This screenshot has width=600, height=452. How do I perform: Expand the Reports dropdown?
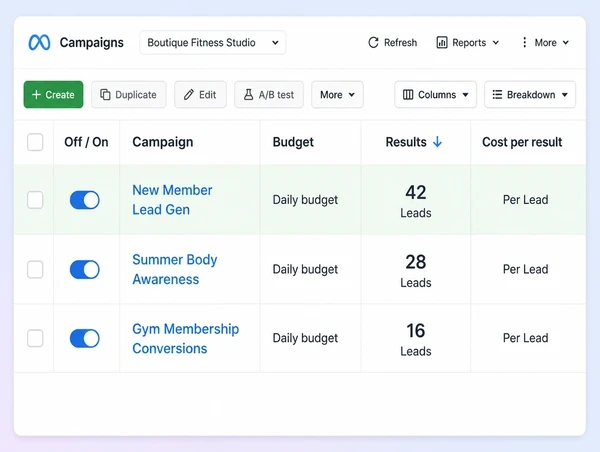coord(468,42)
